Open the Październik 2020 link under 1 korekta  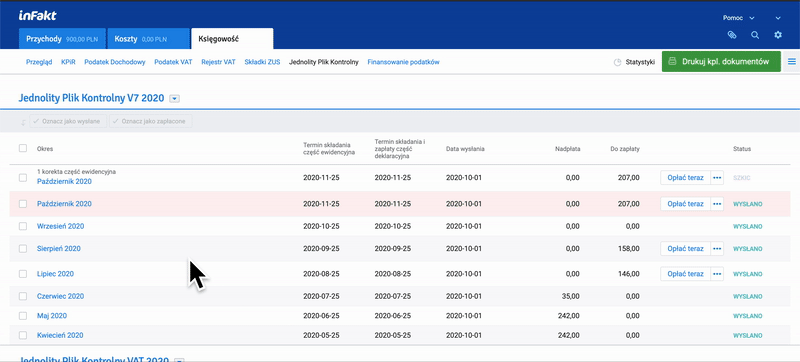[x=64, y=182]
